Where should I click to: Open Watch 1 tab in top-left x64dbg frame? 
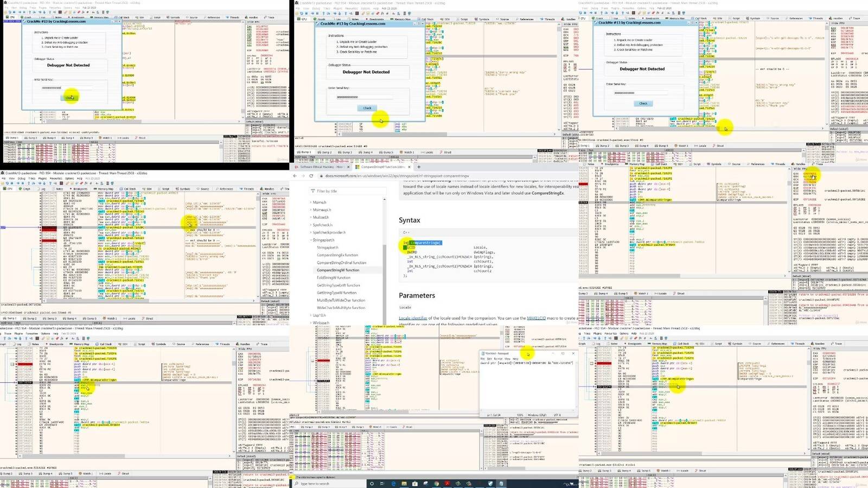105,138
